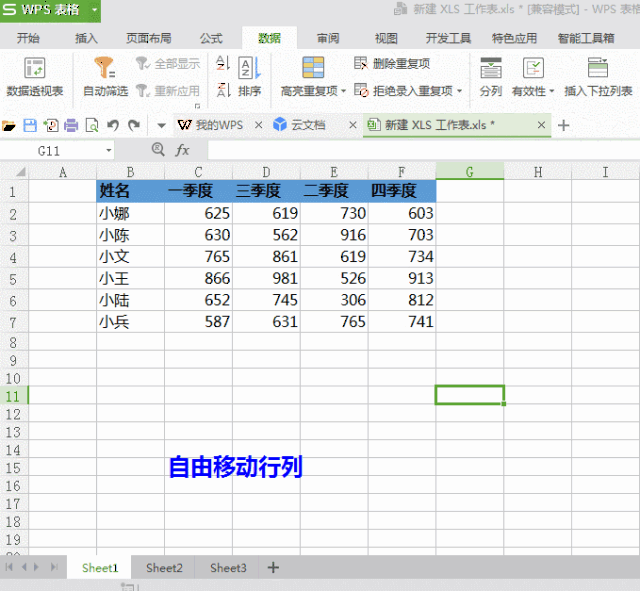Open the 智能工具箱 ribbon tab
The width and height of the screenshot is (640, 591).
(586, 38)
